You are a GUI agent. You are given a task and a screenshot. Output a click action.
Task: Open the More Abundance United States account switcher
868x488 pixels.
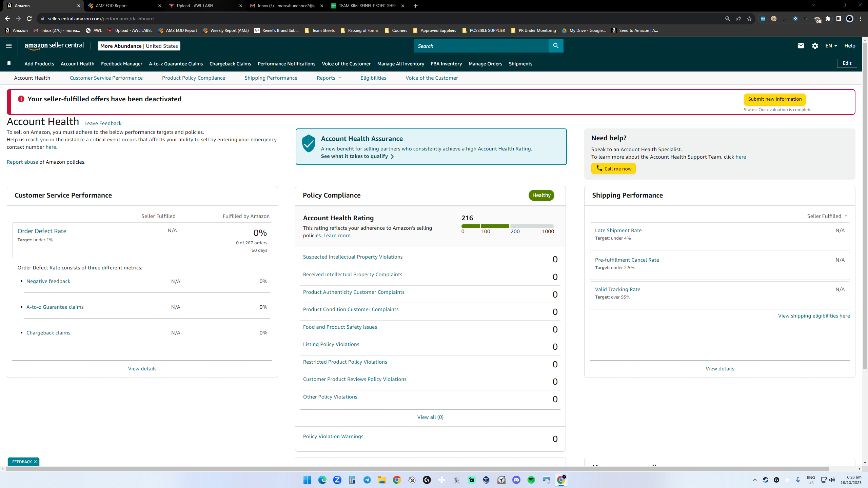[139, 46]
